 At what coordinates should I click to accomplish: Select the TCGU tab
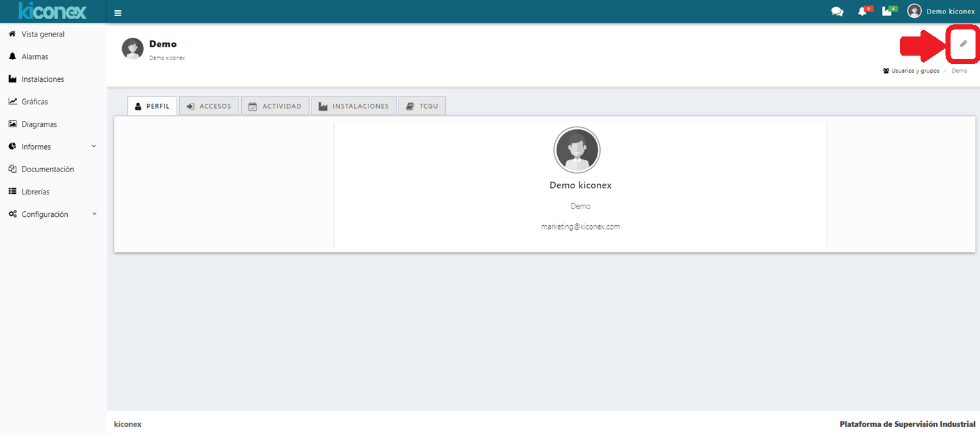click(x=422, y=106)
